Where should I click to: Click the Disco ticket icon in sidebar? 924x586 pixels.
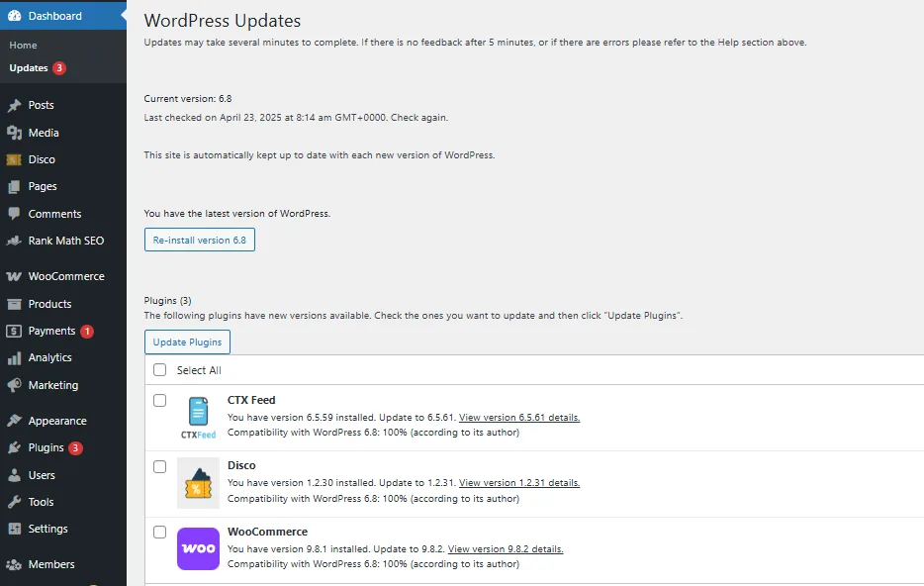tap(14, 159)
